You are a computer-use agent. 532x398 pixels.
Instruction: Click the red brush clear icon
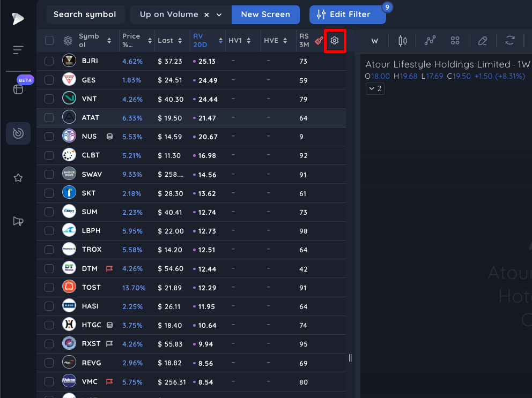(319, 41)
